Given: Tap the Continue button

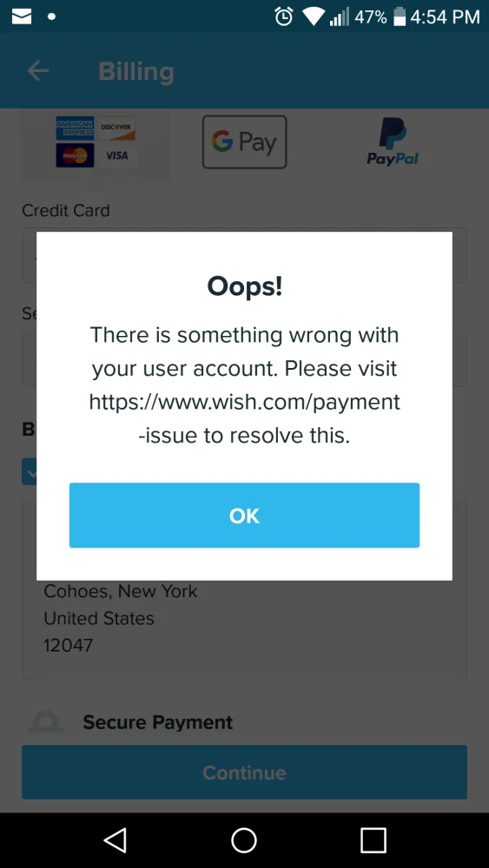Looking at the screenshot, I should [x=244, y=773].
